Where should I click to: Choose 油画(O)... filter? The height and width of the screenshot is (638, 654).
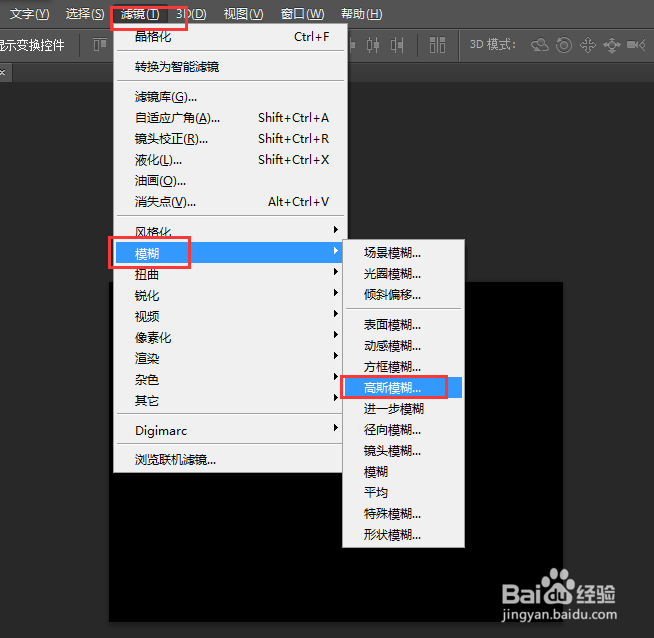point(230,181)
